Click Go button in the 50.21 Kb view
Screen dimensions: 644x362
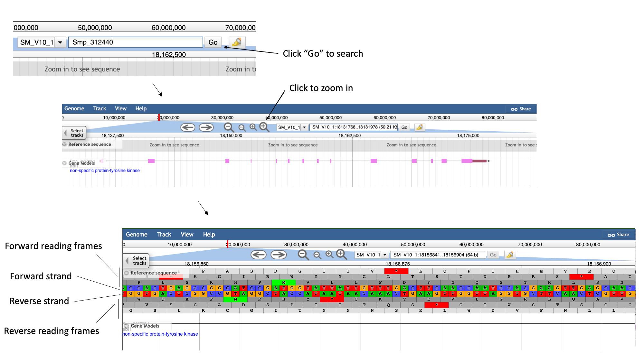click(404, 127)
